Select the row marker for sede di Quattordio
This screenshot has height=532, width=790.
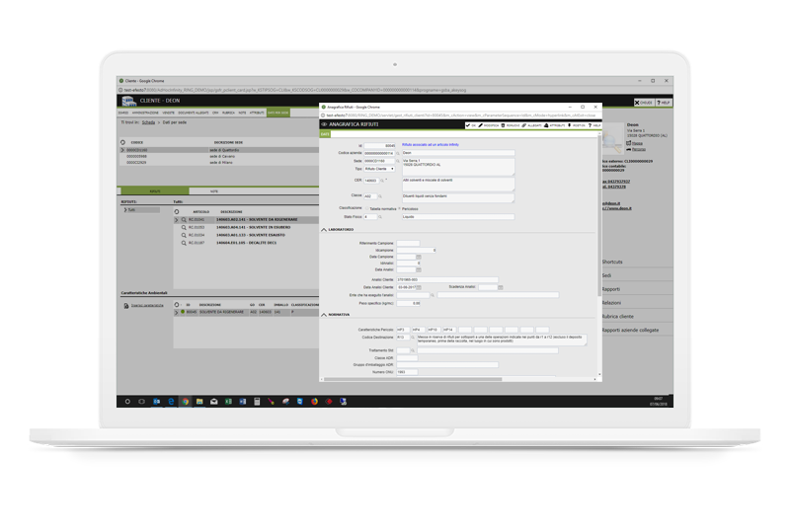[x=122, y=149]
